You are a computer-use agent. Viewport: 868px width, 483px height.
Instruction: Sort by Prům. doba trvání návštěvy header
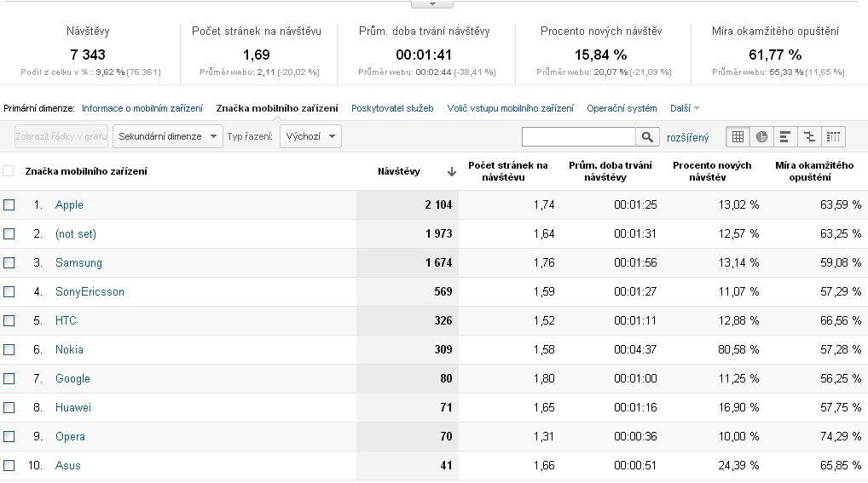click(x=610, y=171)
